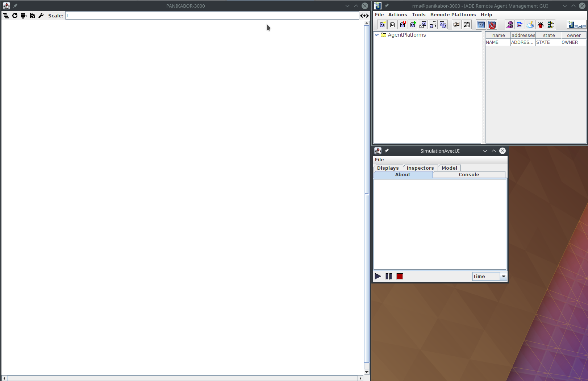Click the vertical scrollbar down arrow in the display
The height and width of the screenshot is (381, 588).
[367, 372]
